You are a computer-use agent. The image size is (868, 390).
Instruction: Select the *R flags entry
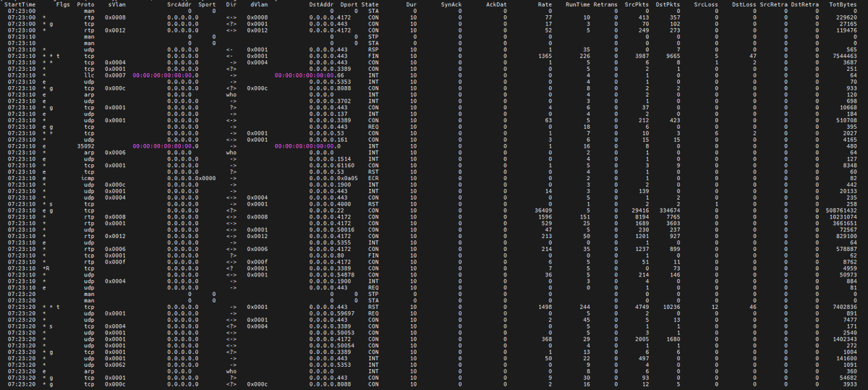[46, 268]
